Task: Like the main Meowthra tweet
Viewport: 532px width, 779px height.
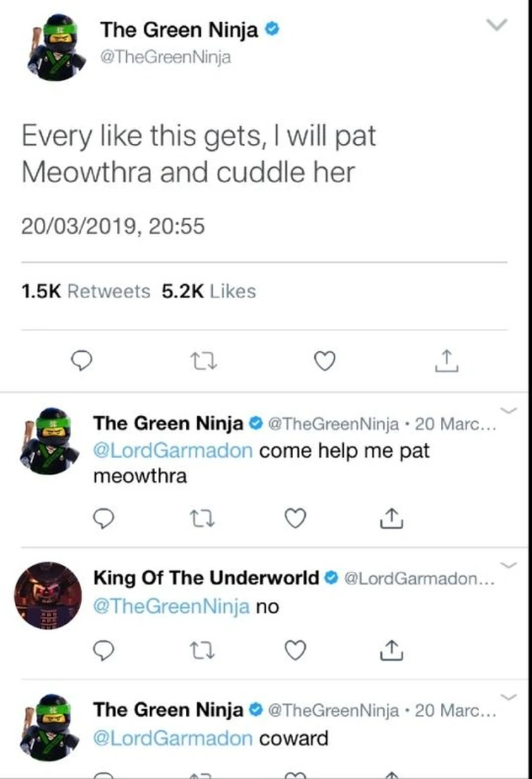Action: point(323,362)
